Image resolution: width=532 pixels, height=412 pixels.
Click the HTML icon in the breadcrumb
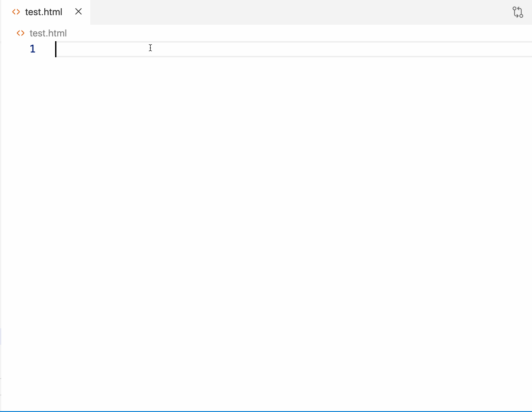[20, 33]
